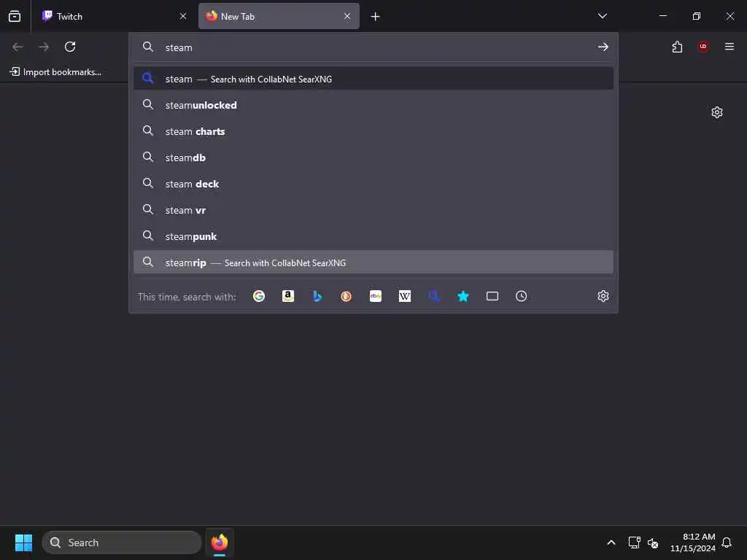
Task: Click Import bookmarks button
Action: (55, 72)
